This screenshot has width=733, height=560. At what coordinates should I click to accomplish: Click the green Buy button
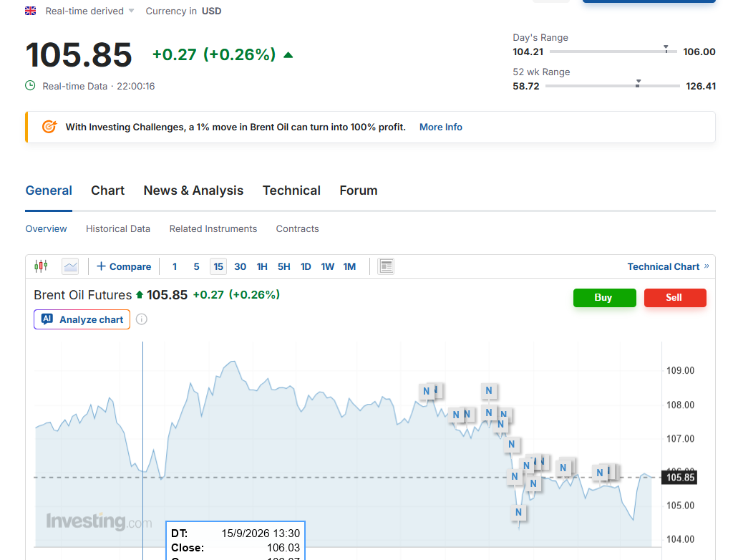(x=604, y=297)
